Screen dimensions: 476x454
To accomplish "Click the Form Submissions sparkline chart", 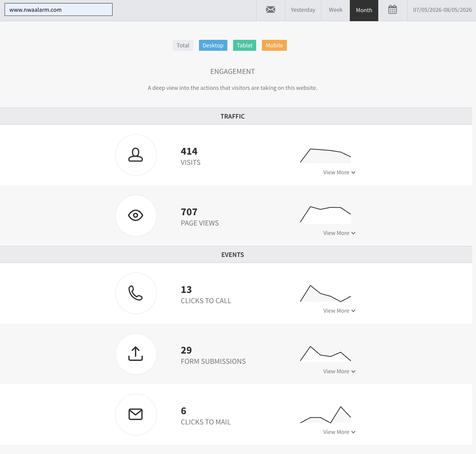I will pos(326,354).
